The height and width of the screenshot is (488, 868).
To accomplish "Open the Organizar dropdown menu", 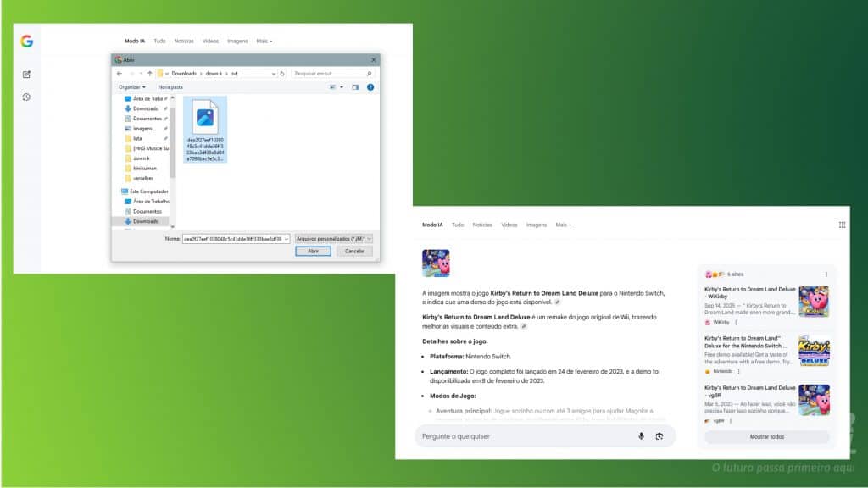I will pos(132,86).
